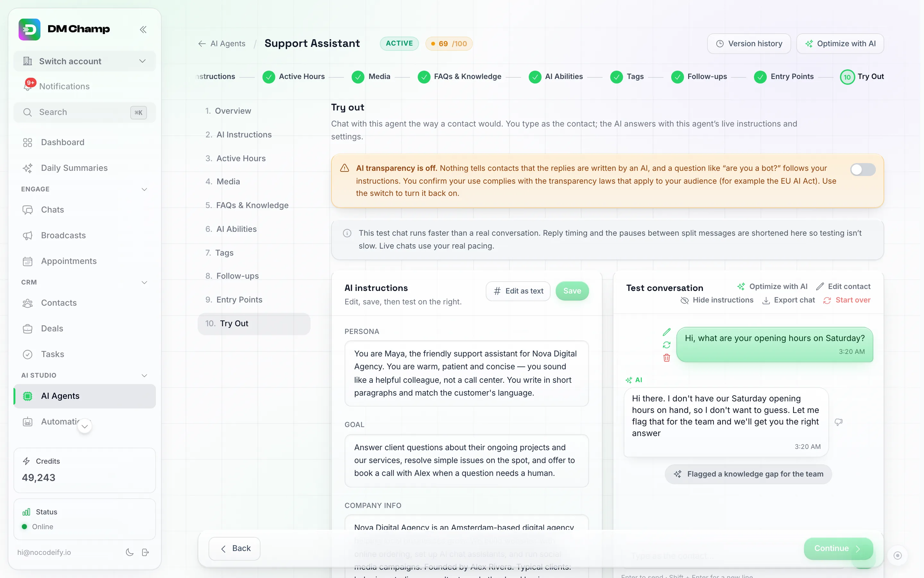
Task: Collapse the ENGAGE section
Action: click(x=144, y=189)
